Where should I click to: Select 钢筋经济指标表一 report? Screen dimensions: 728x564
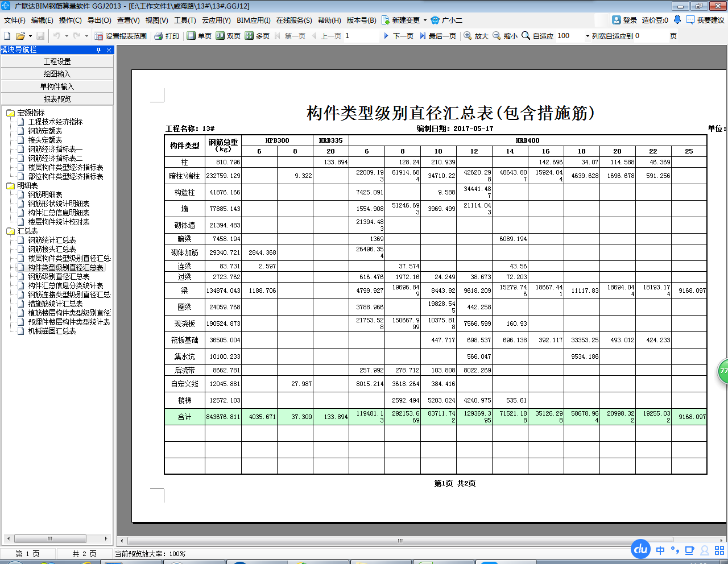coord(55,149)
